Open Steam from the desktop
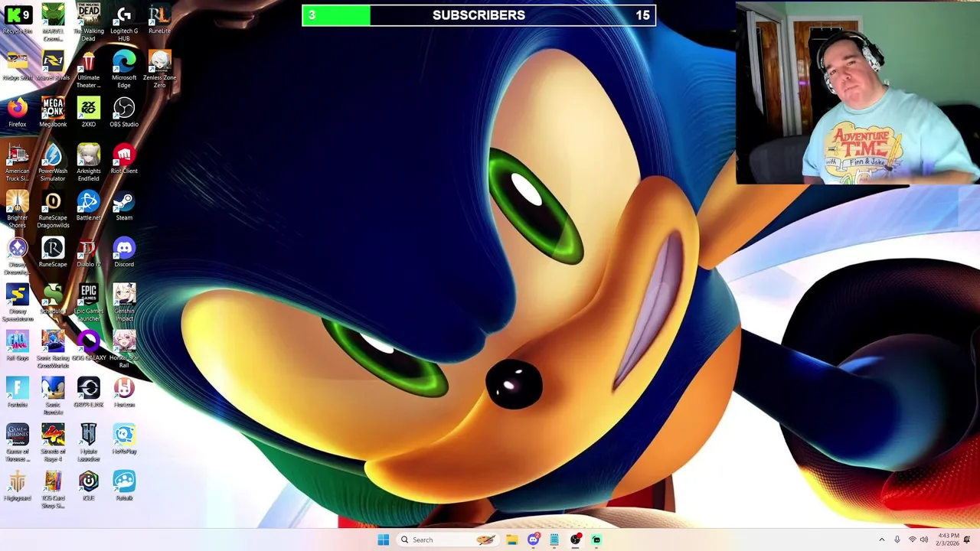The height and width of the screenshot is (551, 980). pyautogui.click(x=124, y=206)
